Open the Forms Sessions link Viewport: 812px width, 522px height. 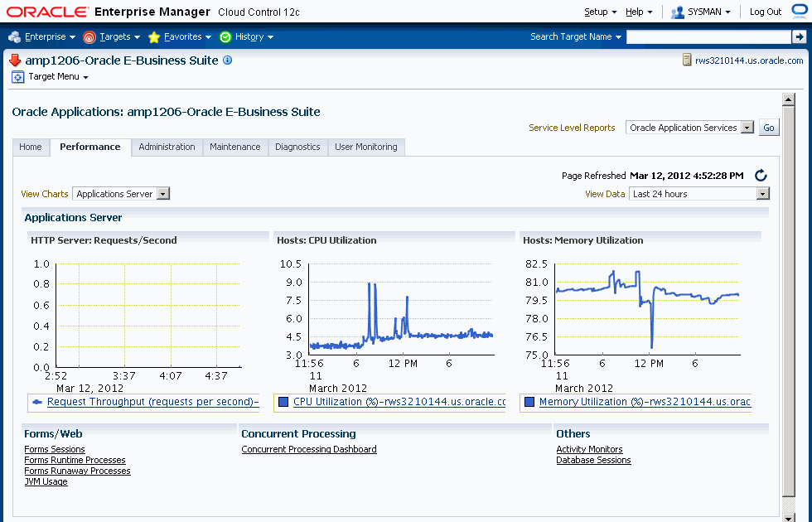pyautogui.click(x=55, y=449)
